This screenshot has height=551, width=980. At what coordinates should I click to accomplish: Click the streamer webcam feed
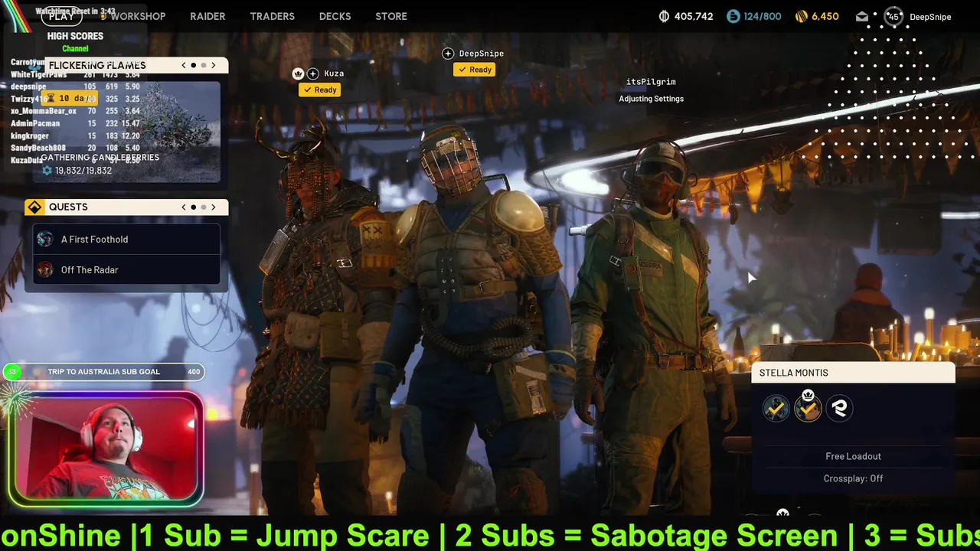(x=106, y=449)
